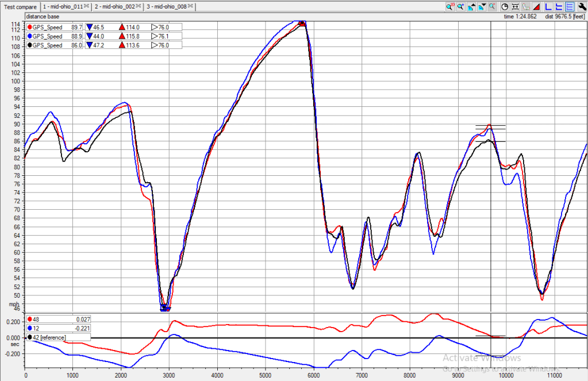Viewport: 588px width, 381px height.
Task: Open settings with the wrench icon
Action: [581, 7]
